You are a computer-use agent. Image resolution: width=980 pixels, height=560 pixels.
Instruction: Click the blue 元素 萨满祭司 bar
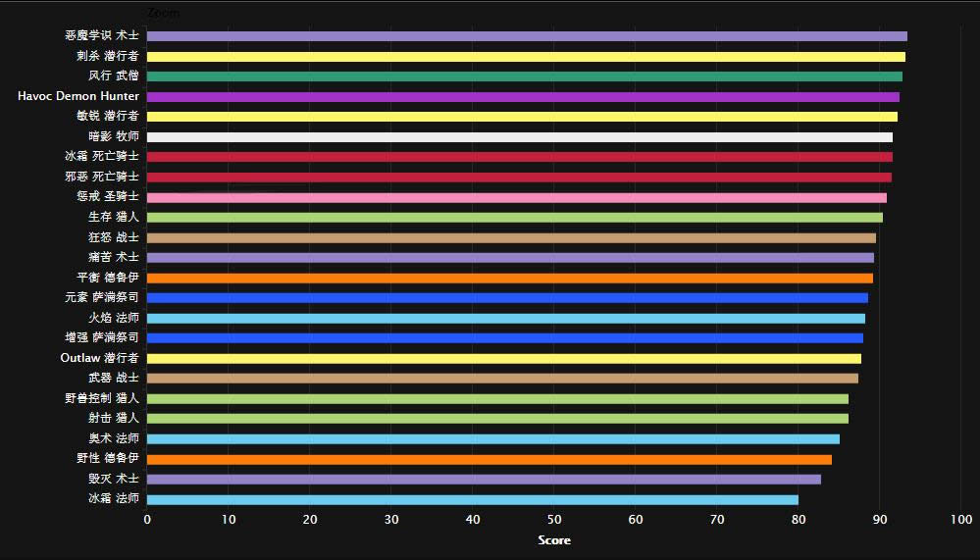[x=507, y=298]
